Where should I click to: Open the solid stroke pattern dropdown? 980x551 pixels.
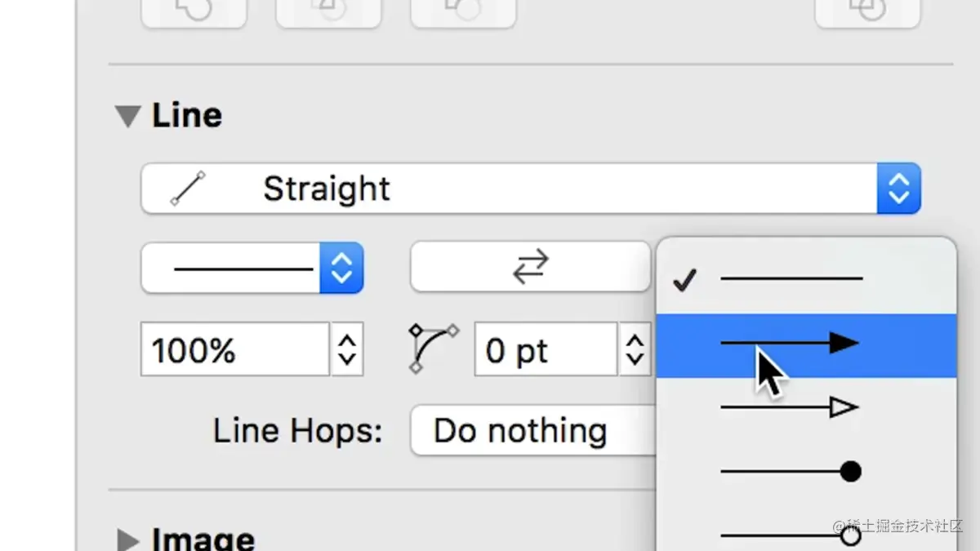coord(252,267)
